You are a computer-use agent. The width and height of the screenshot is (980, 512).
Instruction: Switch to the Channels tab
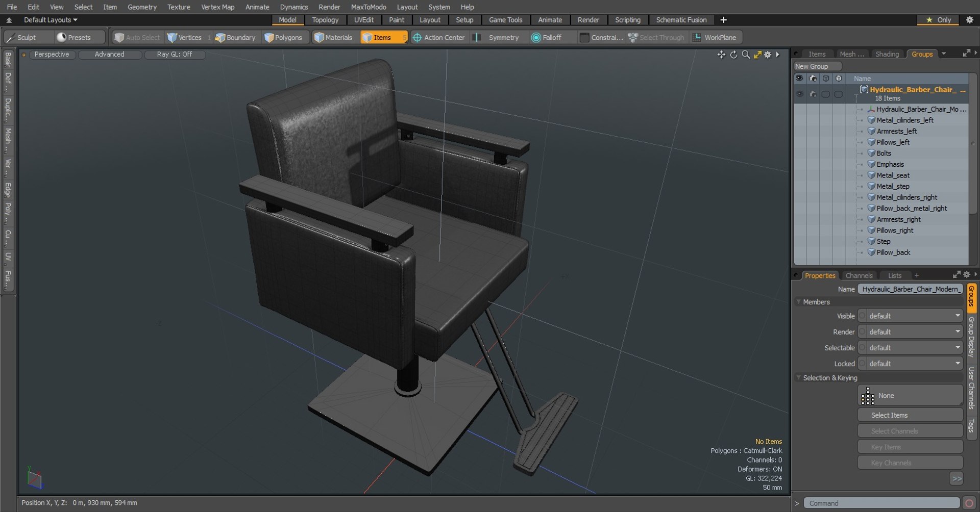click(859, 275)
